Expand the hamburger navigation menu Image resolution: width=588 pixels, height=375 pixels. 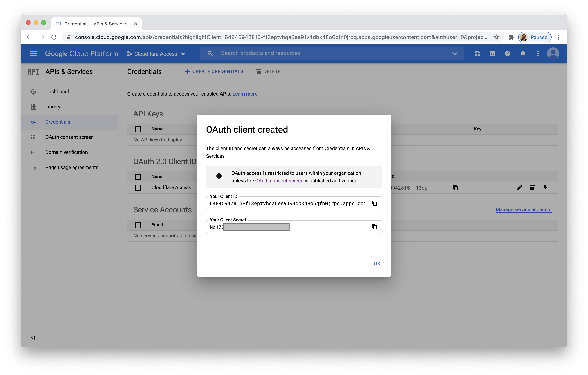click(33, 53)
